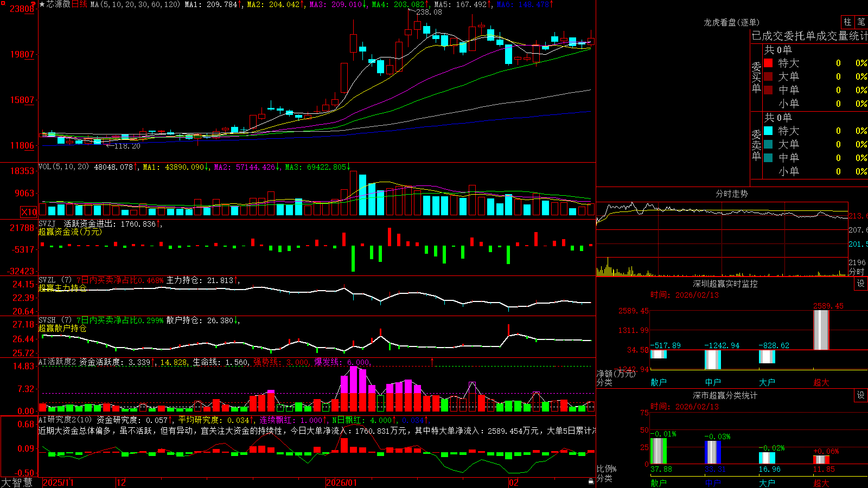Click the 超大 2589.45 bar in realtime monitor
The width and height of the screenshot is (868, 488).
(821, 330)
